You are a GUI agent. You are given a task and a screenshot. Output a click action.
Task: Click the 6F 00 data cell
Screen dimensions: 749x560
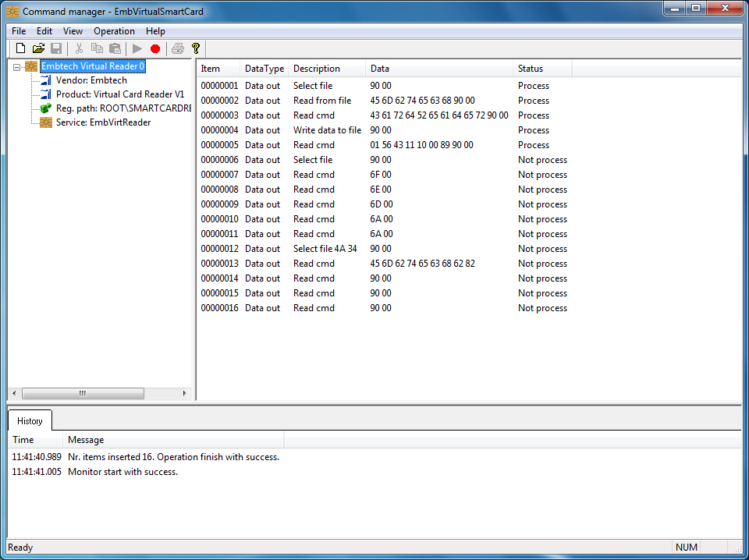pyautogui.click(x=380, y=175)
